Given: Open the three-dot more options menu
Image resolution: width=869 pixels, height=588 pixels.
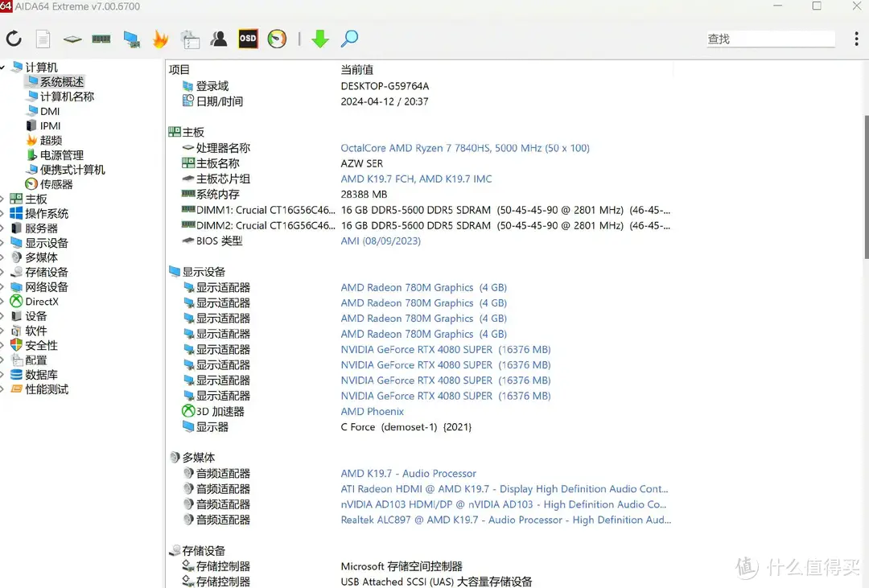Looking at the screenshot, I should coord(856,39).
